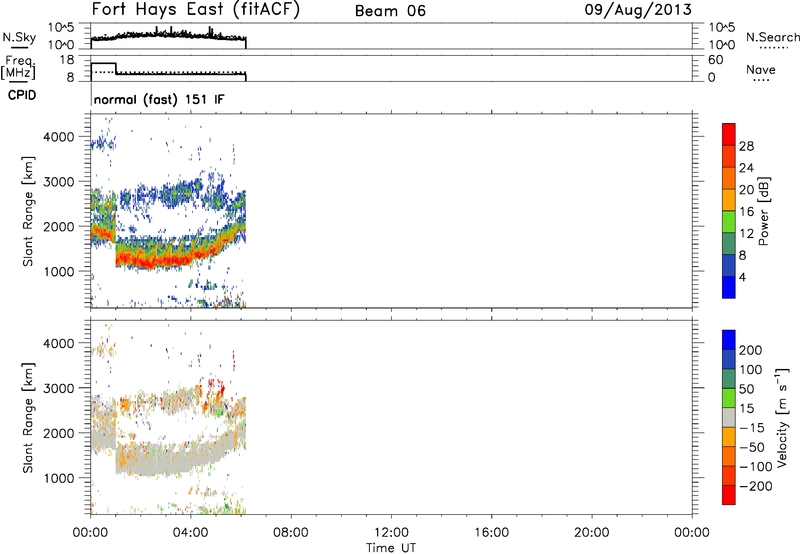Click the "18" label on the frequency axis
800x554 pixels.
coord(67,60)
